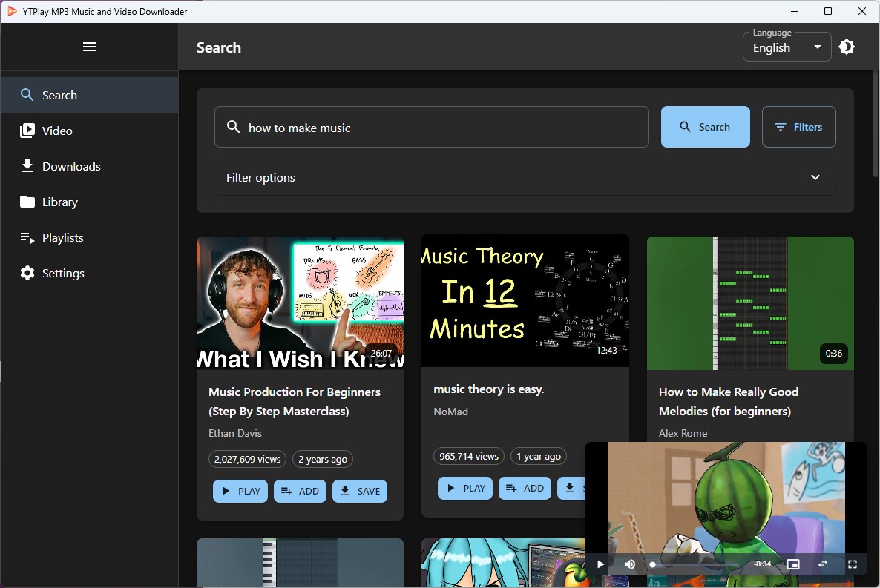Collapse the sidebar with the hamburger button

pos(90,46)
